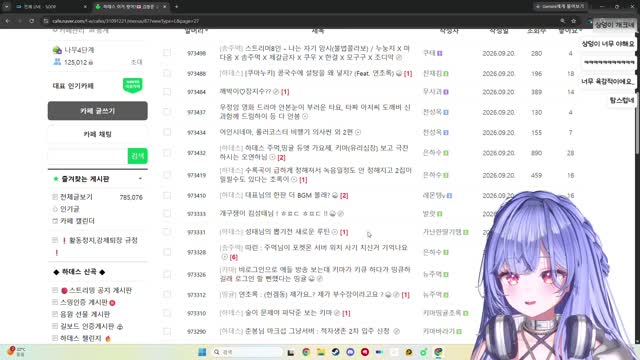Open the zoom magnifier icon in address bar

click(x=562, y=21)
